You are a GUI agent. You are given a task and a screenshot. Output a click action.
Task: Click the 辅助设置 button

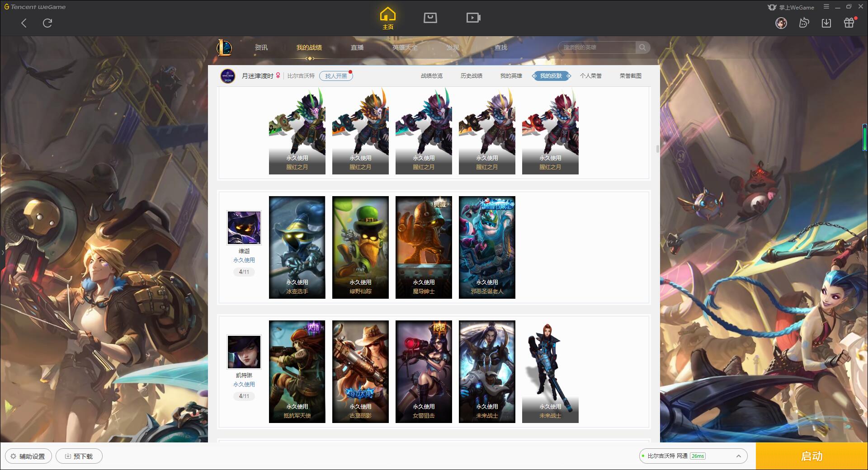[28, 456]
